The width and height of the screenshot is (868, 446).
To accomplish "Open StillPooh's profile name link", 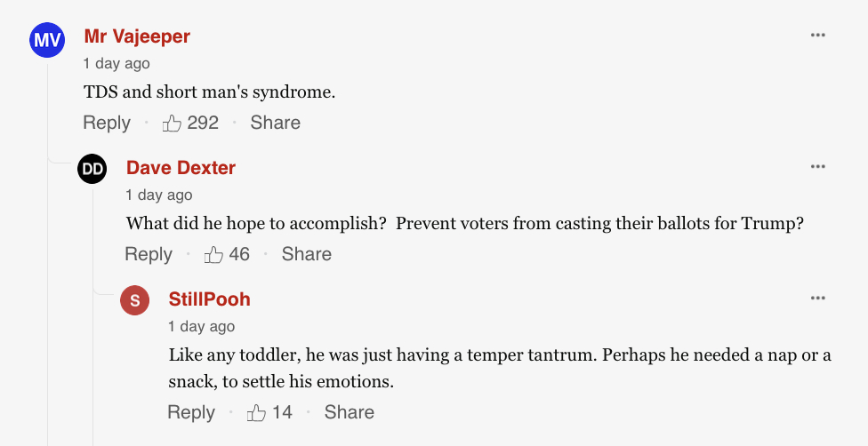I will pyautogui.click(x=210, y=299).
